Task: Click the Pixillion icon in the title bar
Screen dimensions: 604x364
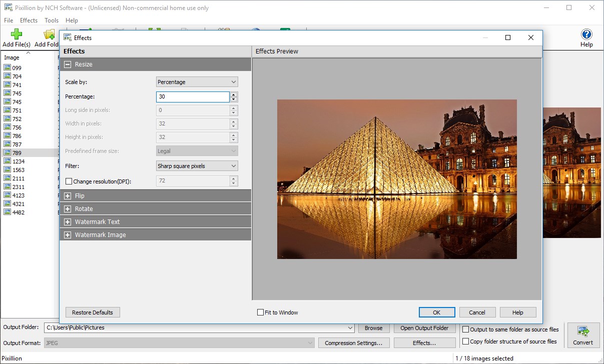Action: (x=8, y=7)
